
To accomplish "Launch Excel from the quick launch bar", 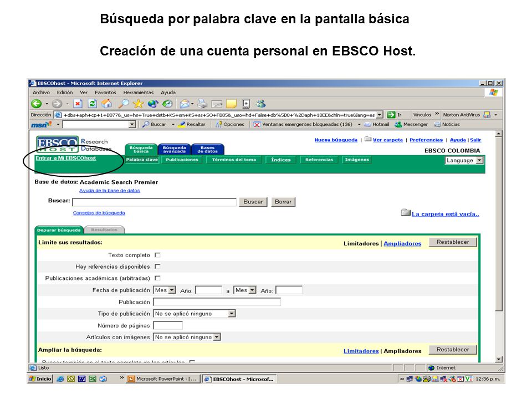I will coord(93,379).
